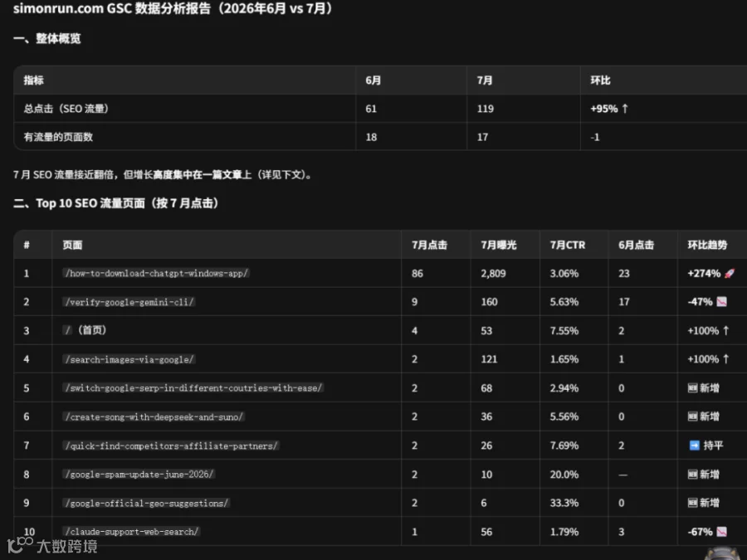Click the 有流量的页面数 row label
Viewport: 747px width, 560px height.
pos(58,137)
